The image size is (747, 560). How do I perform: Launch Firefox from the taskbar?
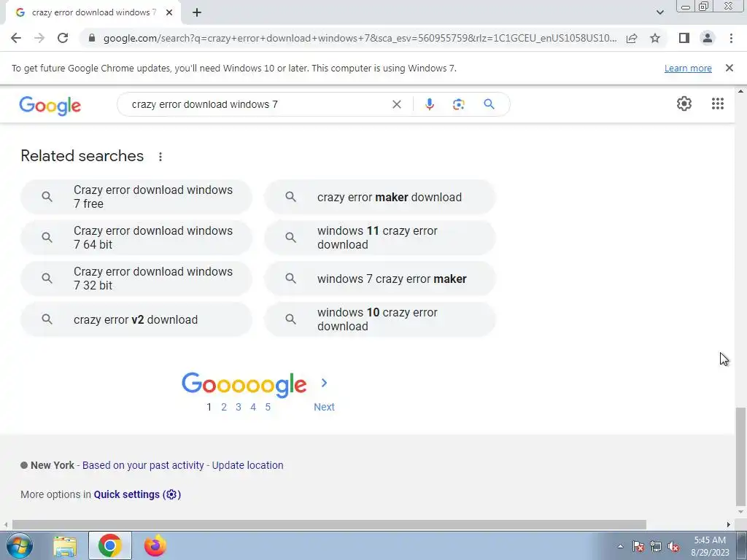click(x=155, y=546)
